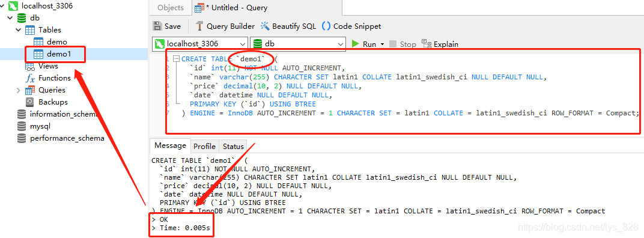Collapse the Tables tree node
Screen dimensions: 644x238
19,30
